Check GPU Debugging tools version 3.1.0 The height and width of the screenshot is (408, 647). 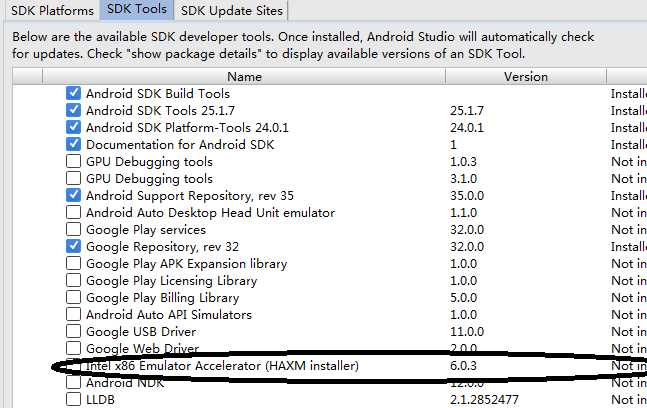coord(73,179)
